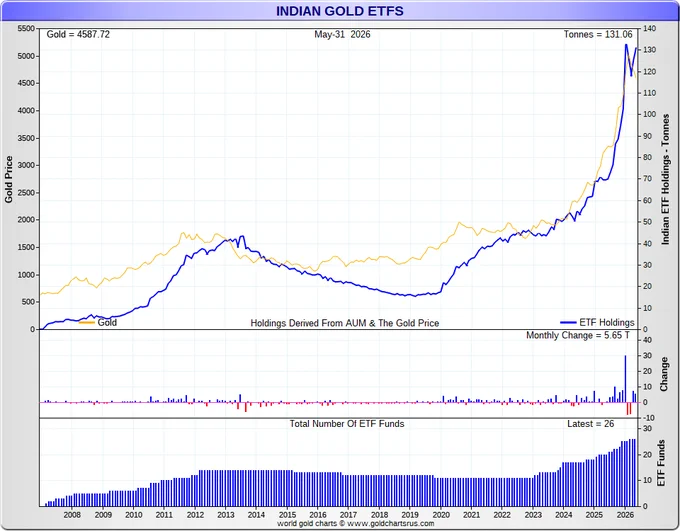Click the 120 tick on tonnes axis
This screenshot has height=531, width=680.
point(649,72)
